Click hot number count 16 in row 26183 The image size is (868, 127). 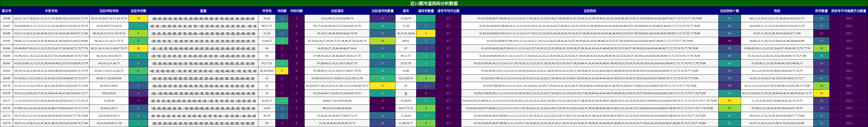pyautogui.click(x=821, y=56)
